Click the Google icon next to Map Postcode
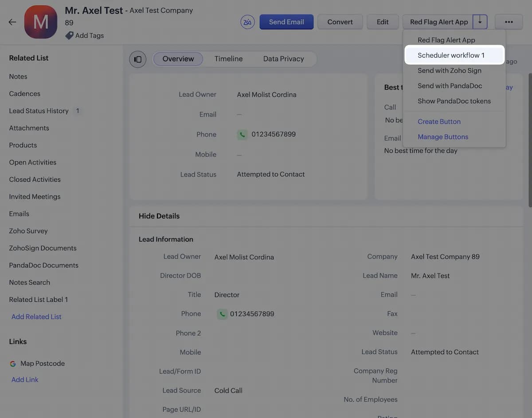 (13, 363)
